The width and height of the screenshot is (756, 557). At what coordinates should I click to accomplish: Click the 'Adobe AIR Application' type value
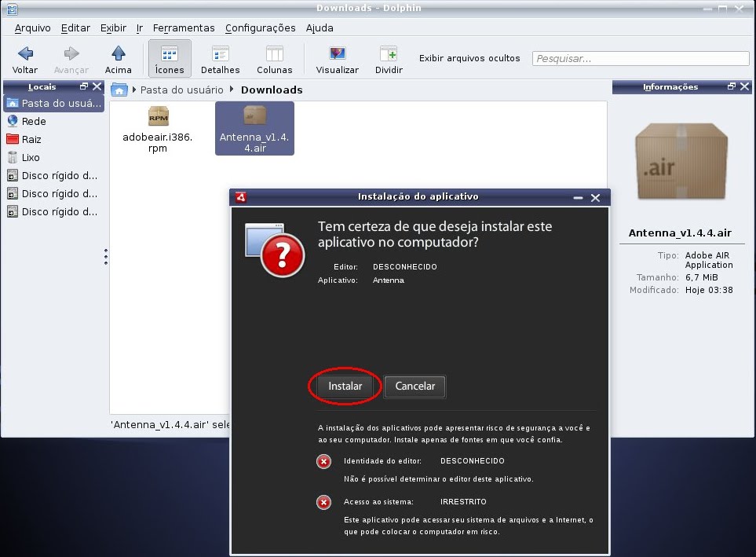coord(709,260)
